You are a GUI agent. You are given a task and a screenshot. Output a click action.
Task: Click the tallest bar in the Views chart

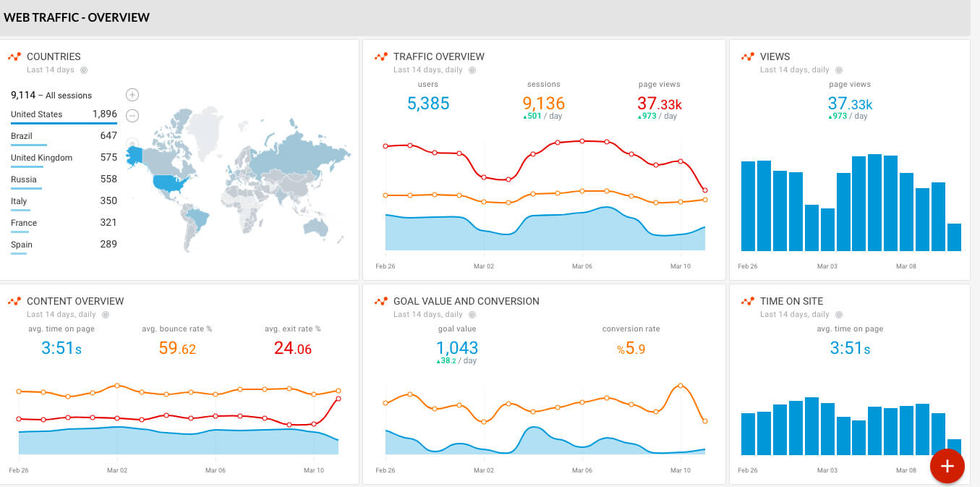[x=874, y=203]
